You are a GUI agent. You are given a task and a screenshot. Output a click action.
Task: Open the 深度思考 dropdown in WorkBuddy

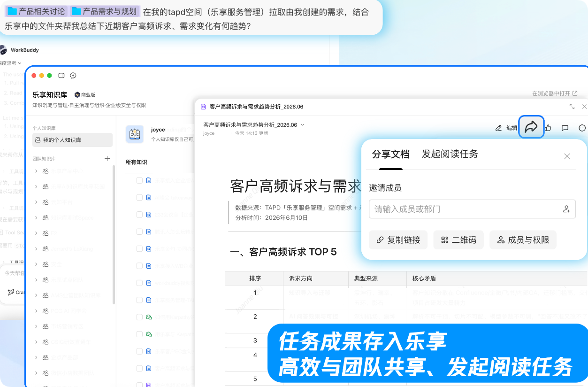[x=10, y=63]
